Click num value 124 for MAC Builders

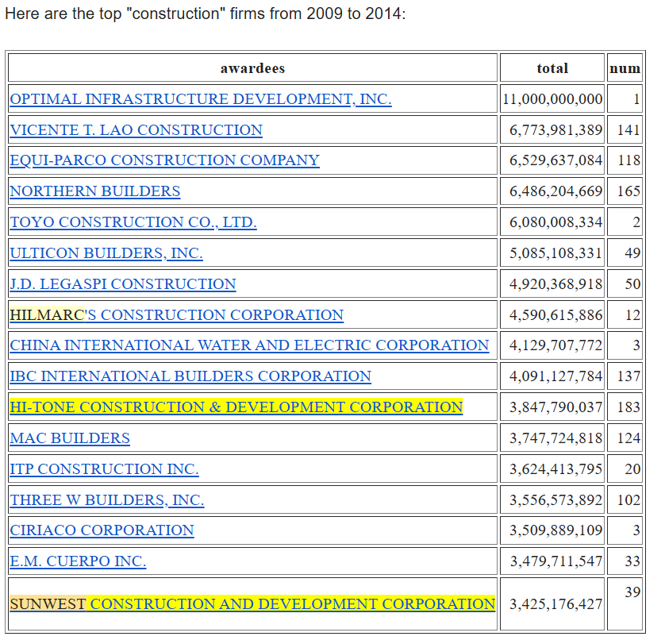[x=628, y=439]
